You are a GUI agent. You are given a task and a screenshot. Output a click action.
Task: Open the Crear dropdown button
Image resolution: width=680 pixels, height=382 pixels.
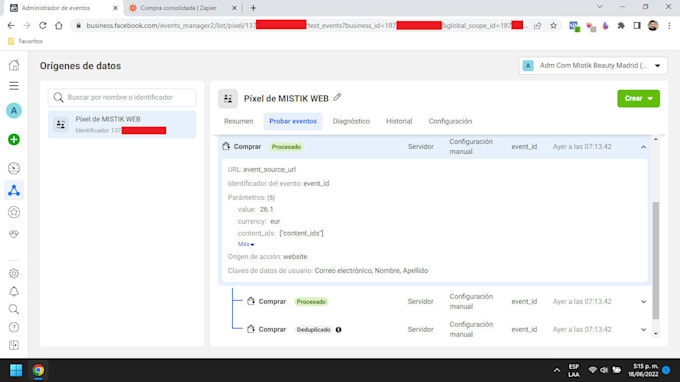[x=638, y=98]
